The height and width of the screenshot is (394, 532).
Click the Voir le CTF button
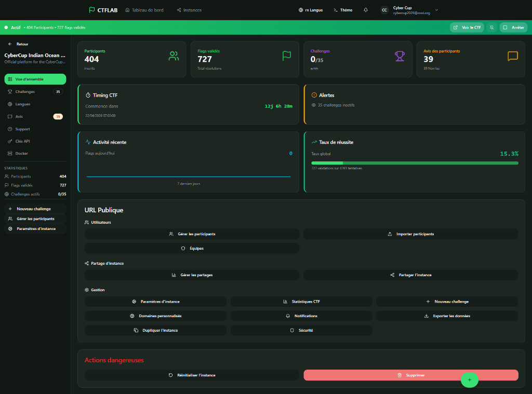467,28
